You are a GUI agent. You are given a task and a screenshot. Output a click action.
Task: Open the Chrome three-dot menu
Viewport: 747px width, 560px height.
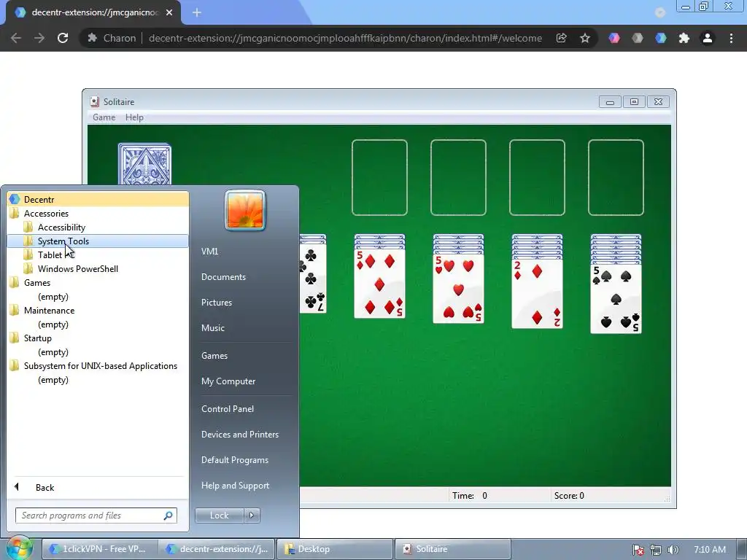tap(731, 38)
